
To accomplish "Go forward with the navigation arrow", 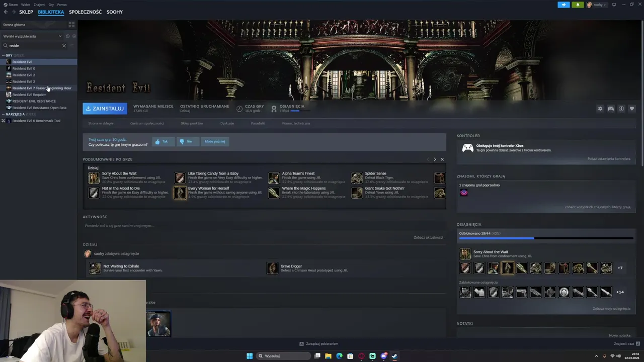I will tap(13, 12).
